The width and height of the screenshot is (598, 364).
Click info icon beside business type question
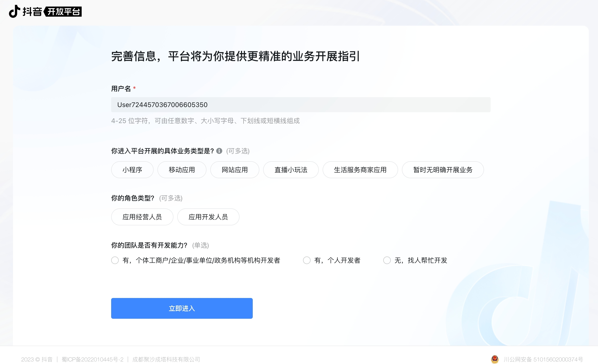[219, 151]
